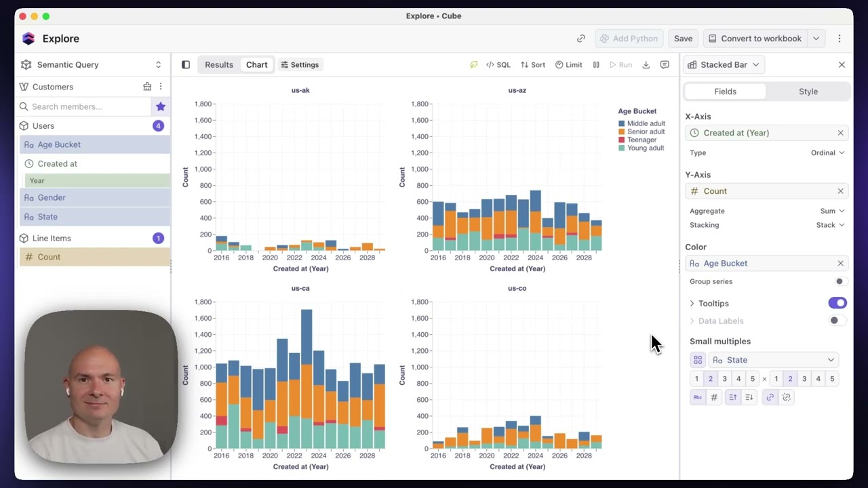The image size is (868, 488).
Task: Click the Teenager legend swatch
Action: (x=621, y=140)
